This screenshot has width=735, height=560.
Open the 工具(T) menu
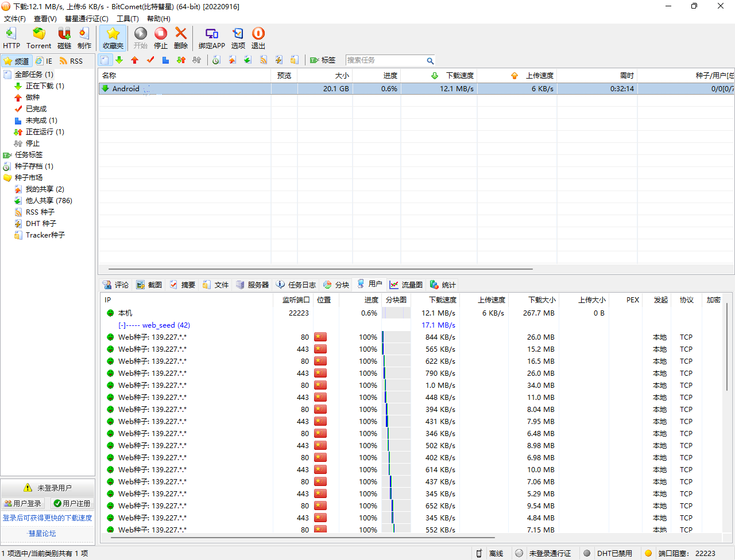[127, 18]
